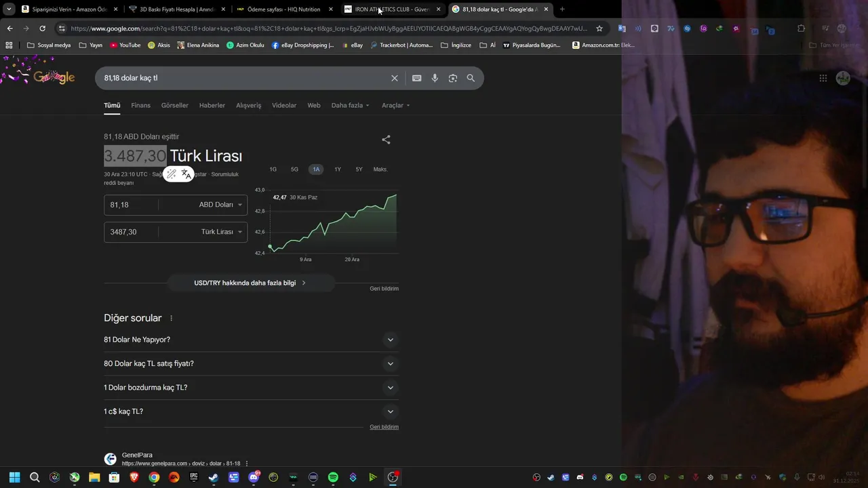Open Discord from taskbar
This screenshot has width=868, height=488.
[254, 477]
